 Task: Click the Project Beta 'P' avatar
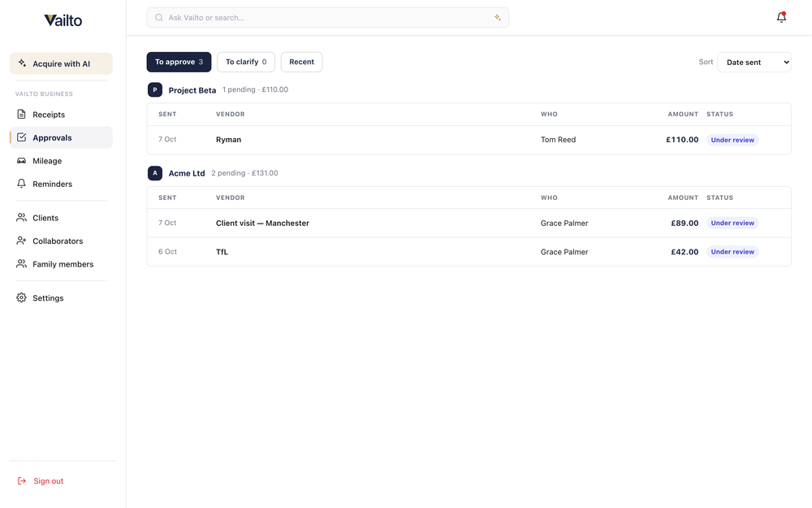pyautogui.click(x=155, y=89)
